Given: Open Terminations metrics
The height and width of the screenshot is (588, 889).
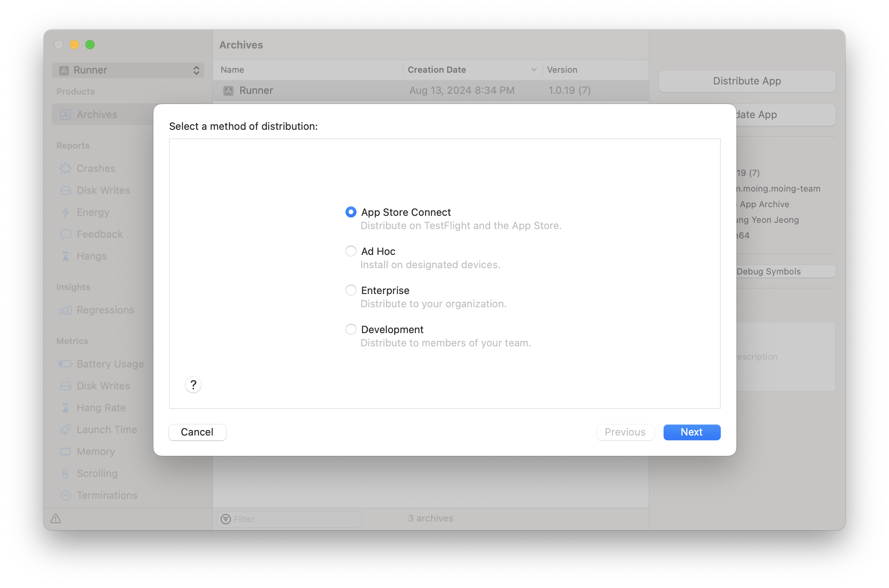Looking at the screenshot, I should tap(107, 495).
